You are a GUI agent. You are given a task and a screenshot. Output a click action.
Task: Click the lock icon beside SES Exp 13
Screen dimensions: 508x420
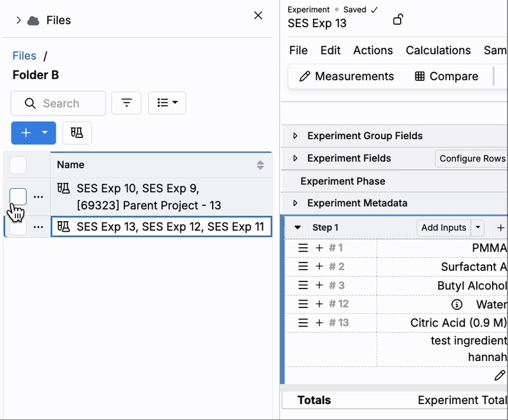398,20
